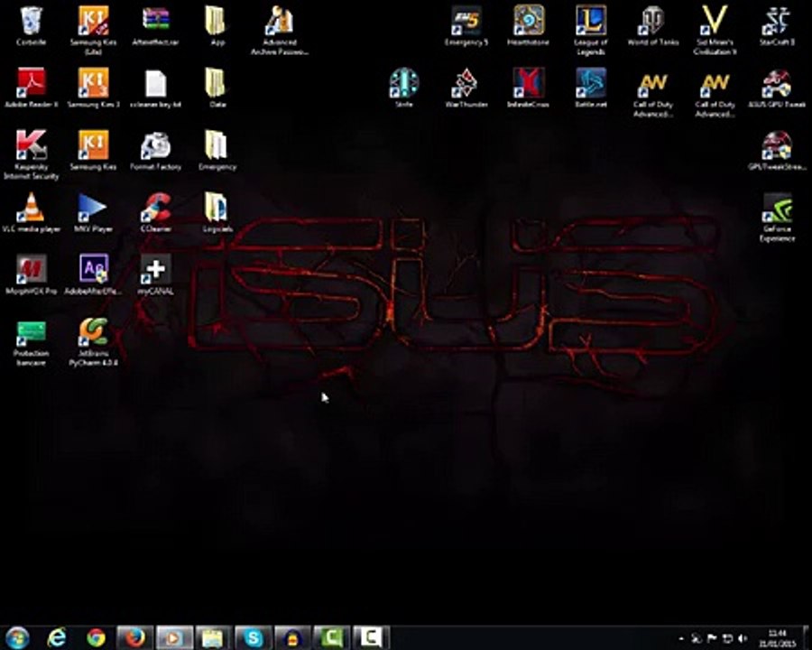This screenshot has width=812, height=650.
Task: Launch GeForce Experience
Action: (777, 218)
